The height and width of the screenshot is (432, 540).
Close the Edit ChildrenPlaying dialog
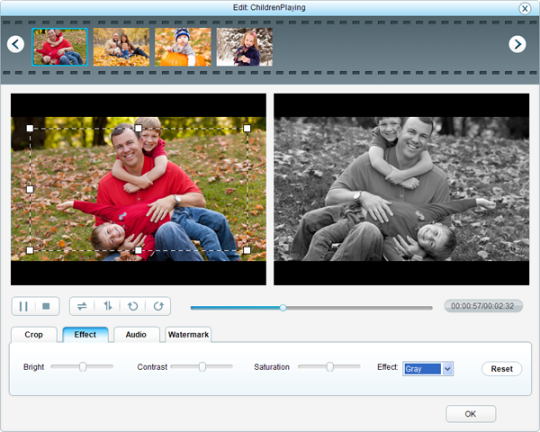click(525, 8)
